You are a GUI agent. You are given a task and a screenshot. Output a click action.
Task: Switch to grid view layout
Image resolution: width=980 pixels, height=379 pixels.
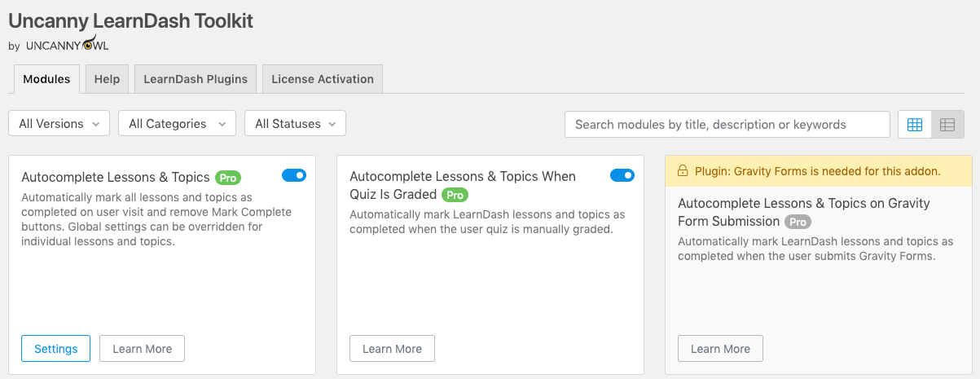click(x=915, y=125)
